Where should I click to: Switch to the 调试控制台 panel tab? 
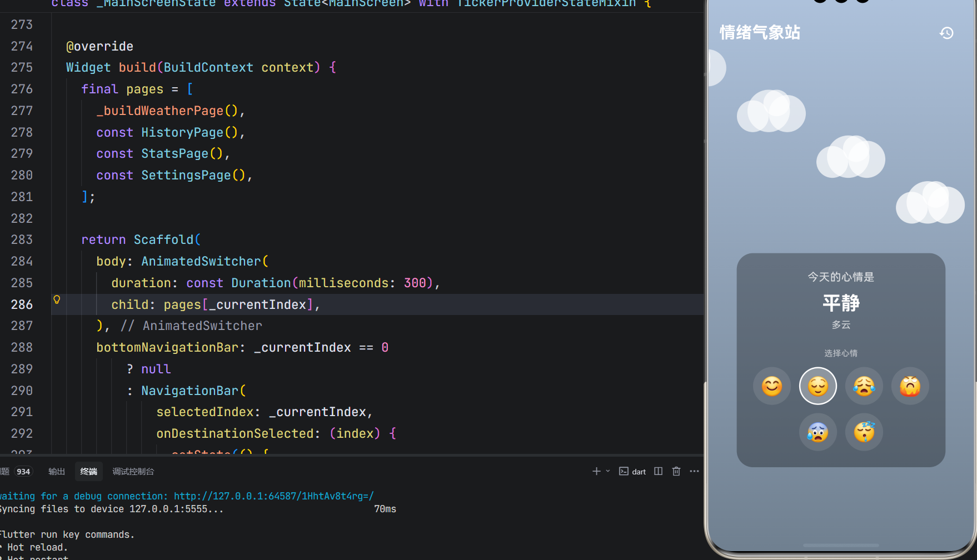pos(133,472)
